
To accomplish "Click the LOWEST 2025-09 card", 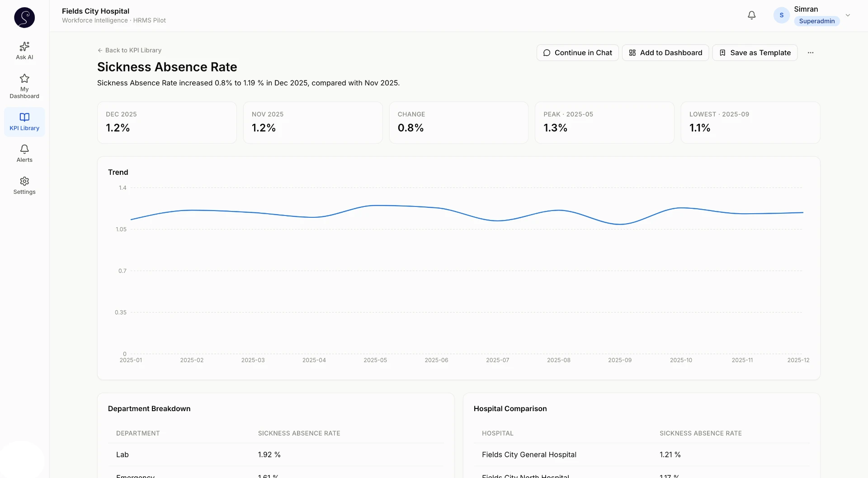I will click(x=750, y=122).
